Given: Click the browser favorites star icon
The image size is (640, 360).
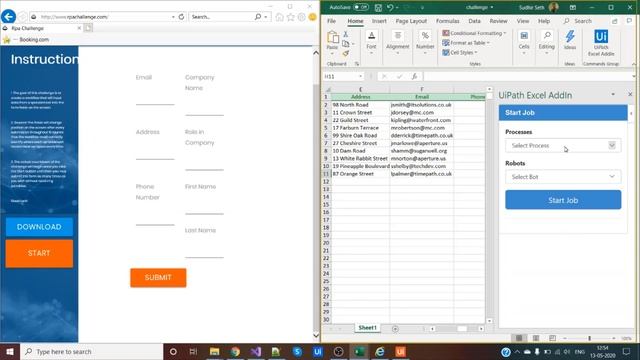Looking at the screenshot, I should click(290, 17).
